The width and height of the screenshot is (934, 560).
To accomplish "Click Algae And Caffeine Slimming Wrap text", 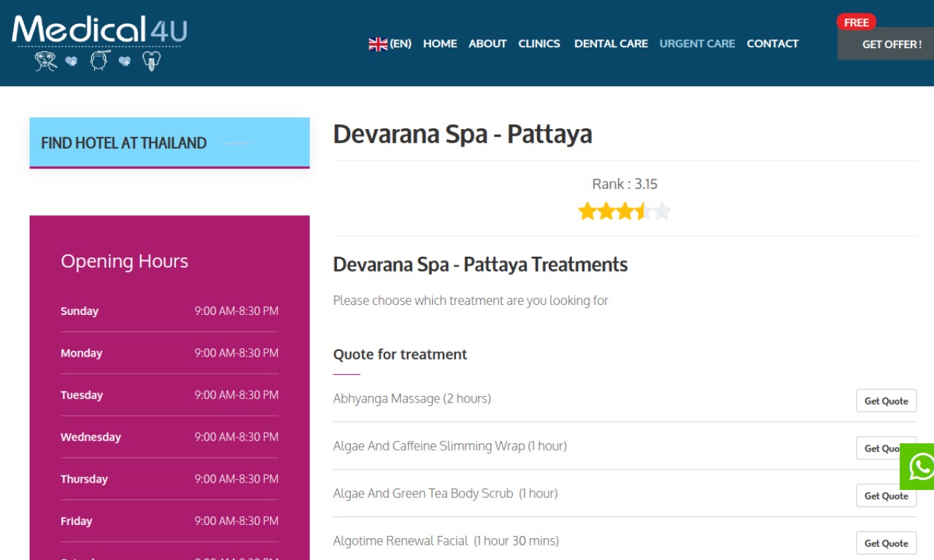I will [450, 446].
